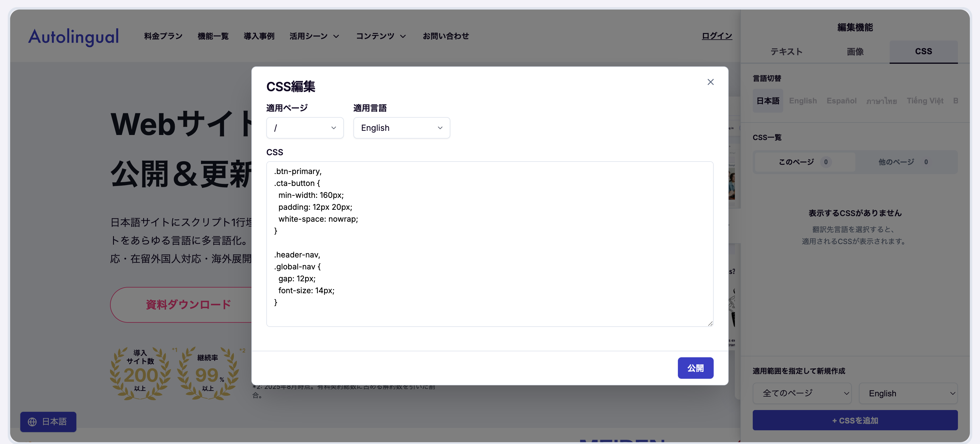This screenshot has width=980, height=444.
Task: Show CSS for このページ
Action: tap(805, 162)
